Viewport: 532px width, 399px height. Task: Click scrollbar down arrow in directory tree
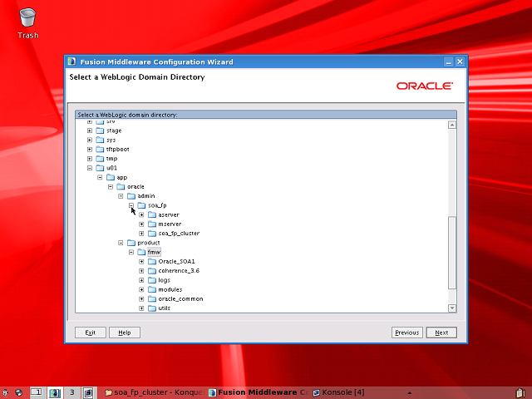[x=452, y=308]
